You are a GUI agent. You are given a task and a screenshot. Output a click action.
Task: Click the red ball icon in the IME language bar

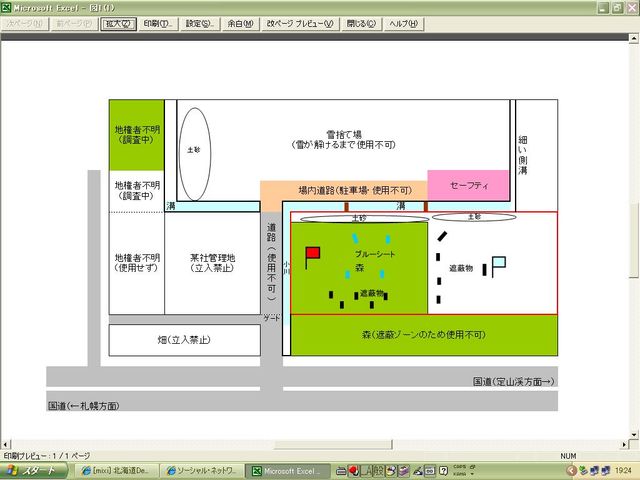(x=354, y=470)
